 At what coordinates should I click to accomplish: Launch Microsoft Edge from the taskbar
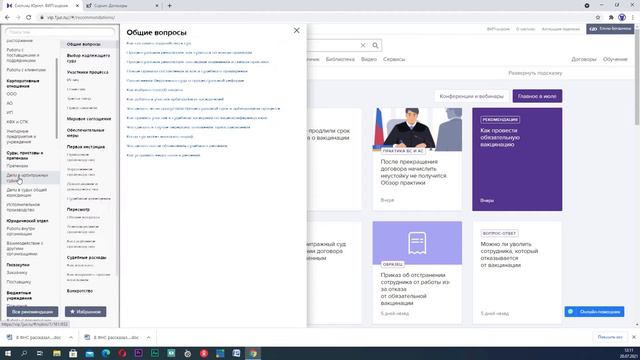coord(106,353)
